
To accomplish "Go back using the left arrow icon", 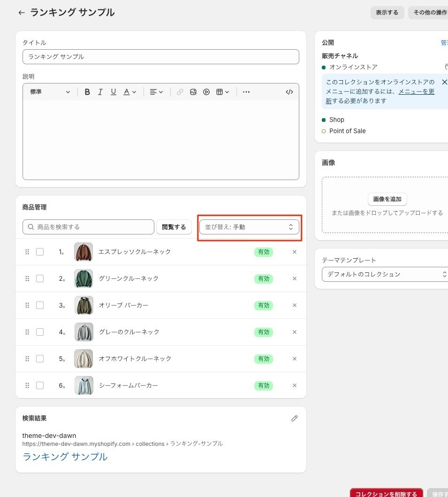I will tap(22, 13).
